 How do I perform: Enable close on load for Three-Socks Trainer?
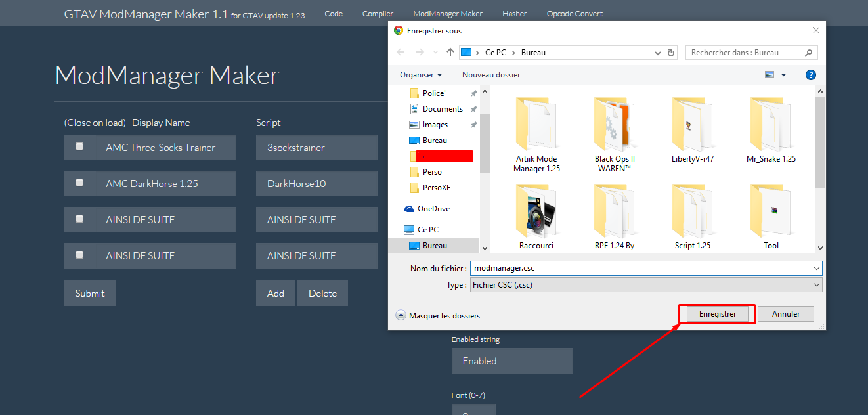[79, 146]
